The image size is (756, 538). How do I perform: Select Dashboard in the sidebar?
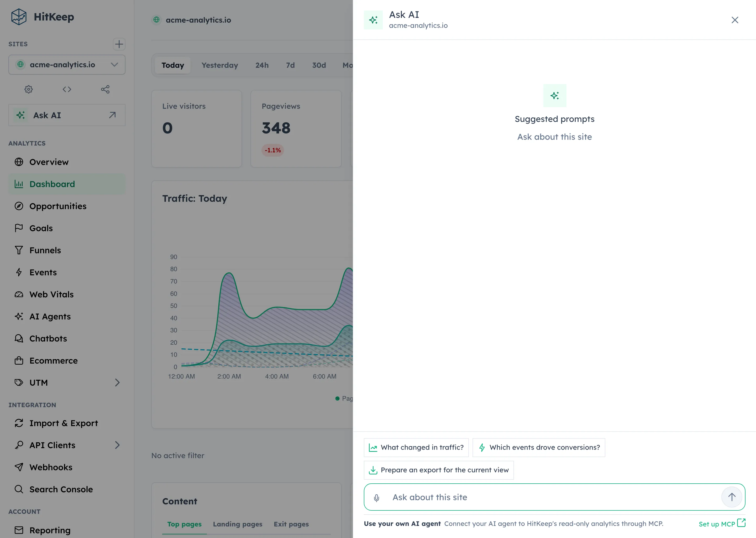[67, 184]
